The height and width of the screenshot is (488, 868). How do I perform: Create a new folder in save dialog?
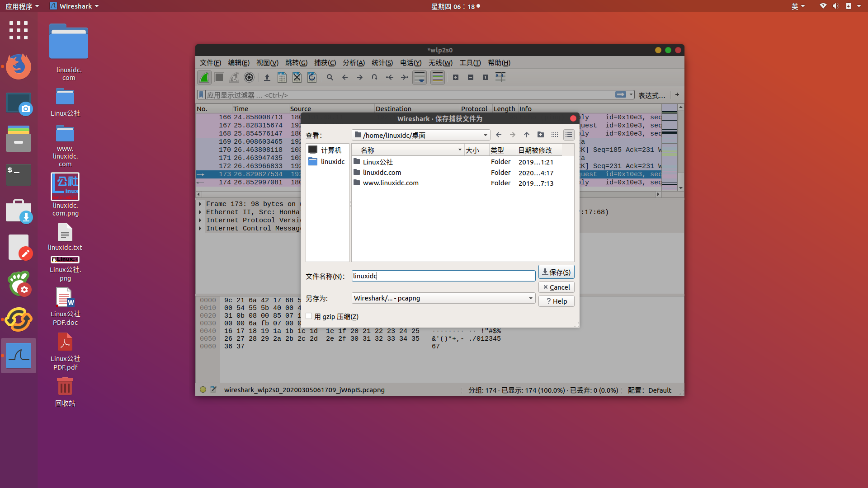click(541, 135)
